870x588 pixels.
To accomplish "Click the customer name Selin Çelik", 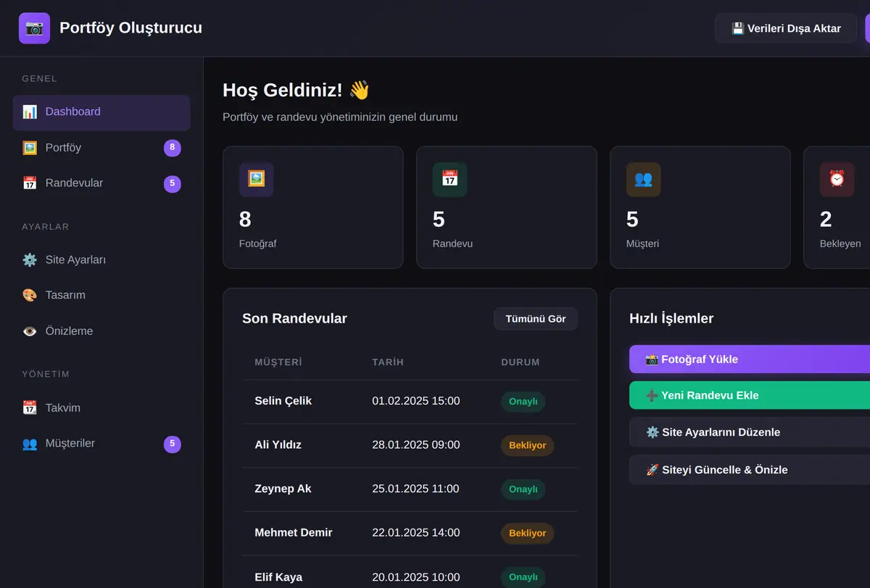I will click(x=283, y=401).
